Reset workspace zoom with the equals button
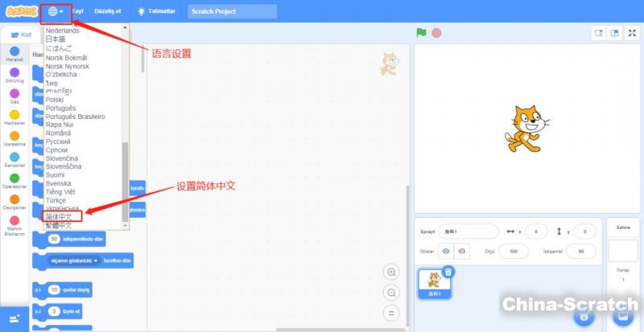The image size is (644, 332). (x=391, y=313)
